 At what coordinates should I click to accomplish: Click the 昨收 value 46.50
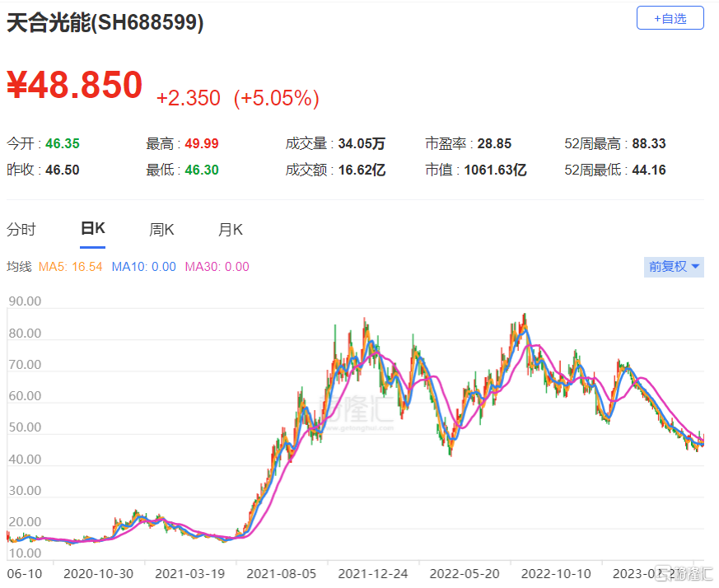pyautogui.click(x=63, y=170)
